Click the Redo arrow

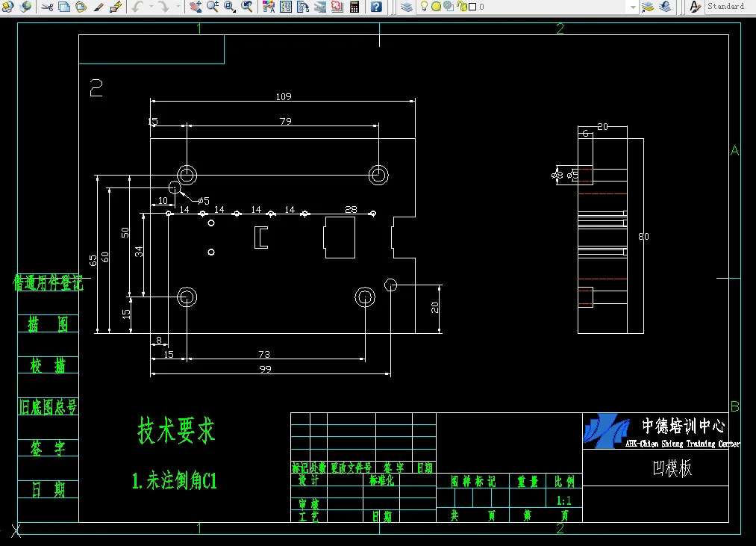164,6
